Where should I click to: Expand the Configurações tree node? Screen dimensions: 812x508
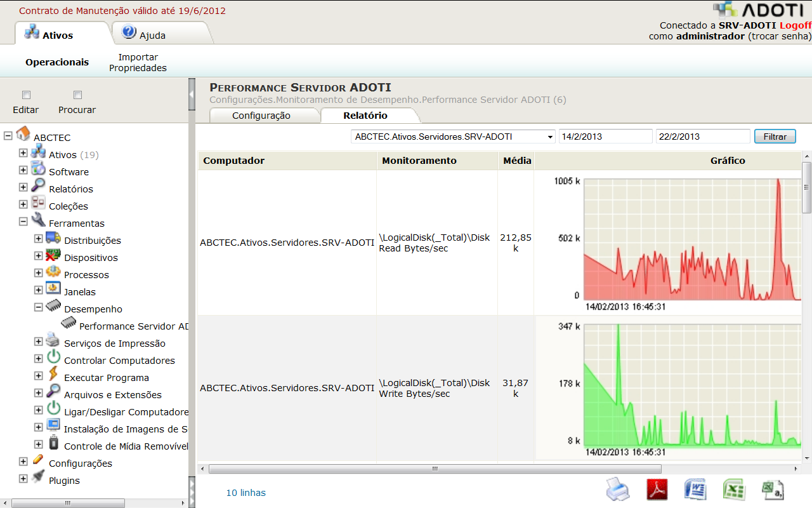[x=23, y=462]
